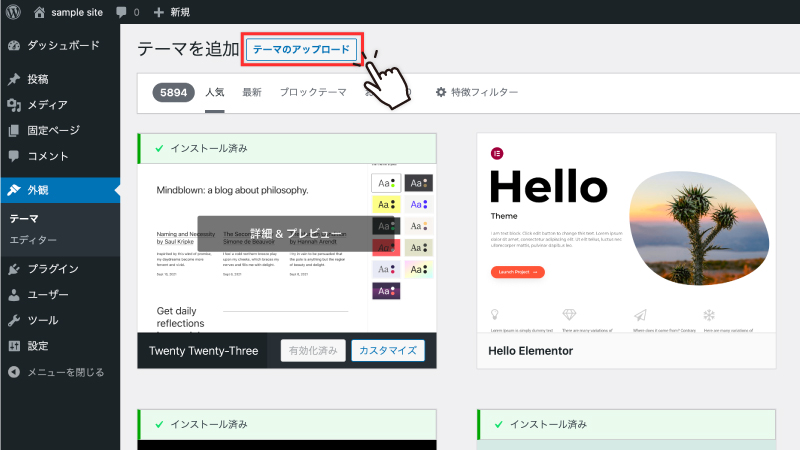Image resolution: width=800 pixels, height=450 pixels.
Task: Select テーマ submenu item
Action: (x=24, y=218)
